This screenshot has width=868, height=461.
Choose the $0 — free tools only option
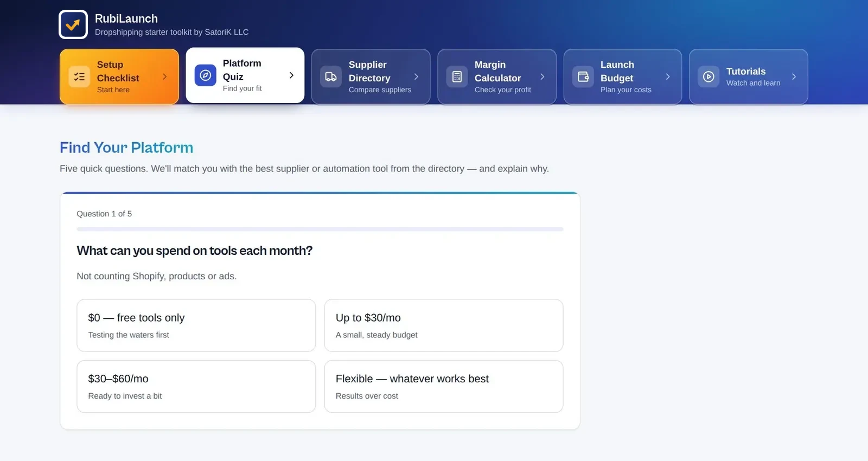(x=196, y=325)
